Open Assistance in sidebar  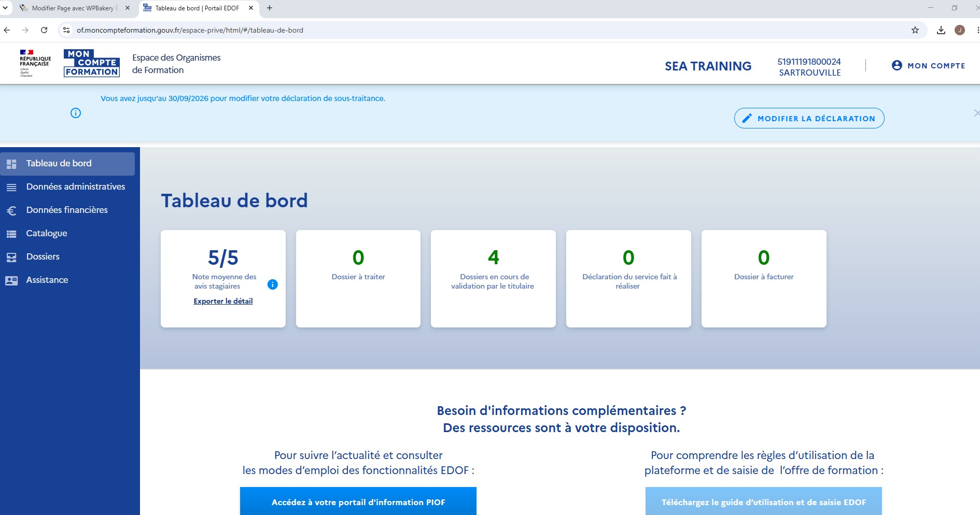click(47, 280)
